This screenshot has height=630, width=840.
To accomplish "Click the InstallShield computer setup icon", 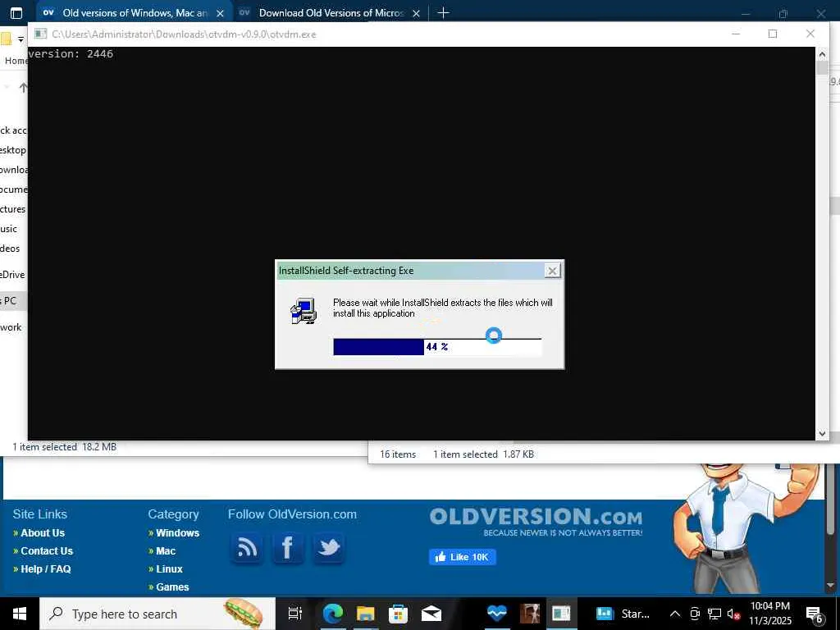I will 304,311.
